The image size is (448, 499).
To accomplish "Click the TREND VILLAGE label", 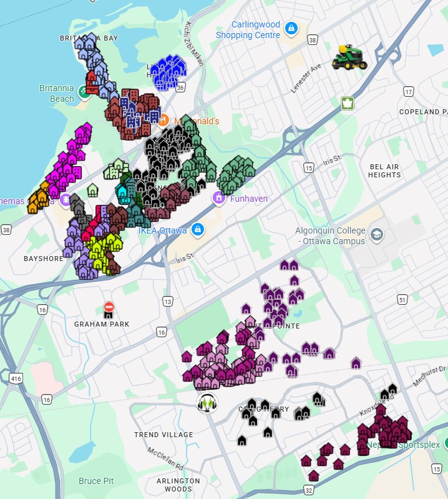I will [x=163, y=435].
